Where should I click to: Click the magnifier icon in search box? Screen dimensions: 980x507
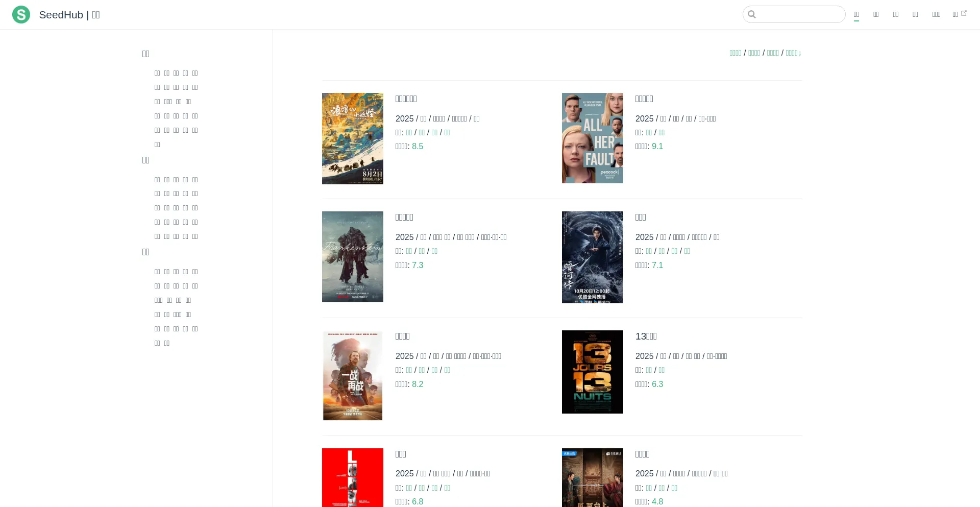[x=752, y=14]
